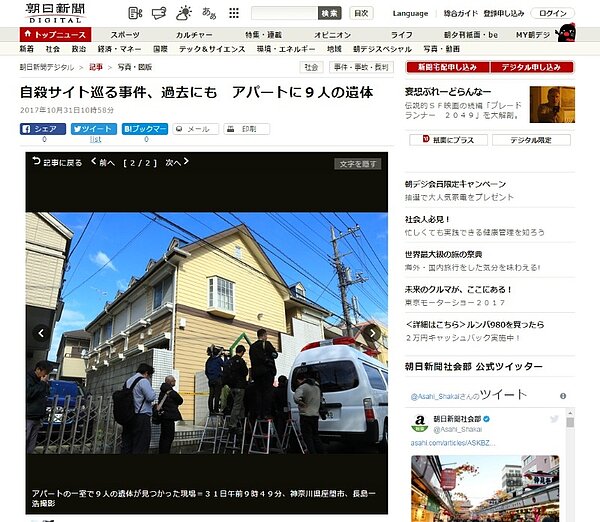The width and height of the screenshot is (600, 522).
Task: Open 未来のクルマが、ここにある! link
Action: click(458, 290)
